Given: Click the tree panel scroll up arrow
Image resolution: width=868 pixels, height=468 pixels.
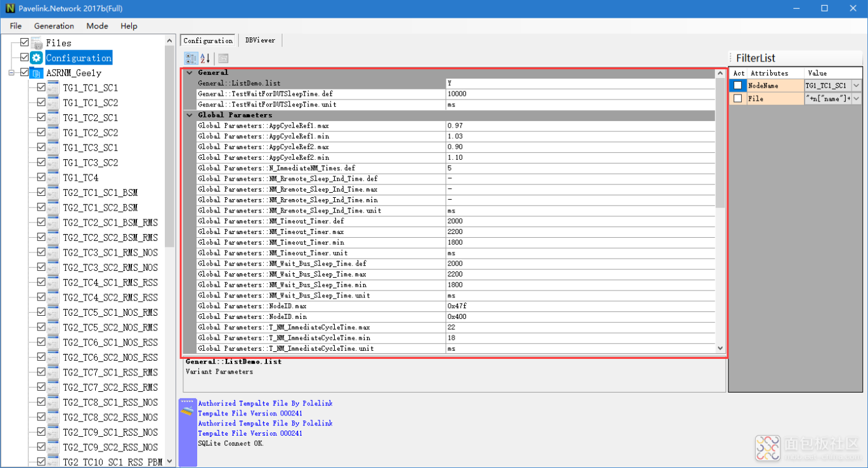Looking at the screenshot, I should [x=169, y=41].
